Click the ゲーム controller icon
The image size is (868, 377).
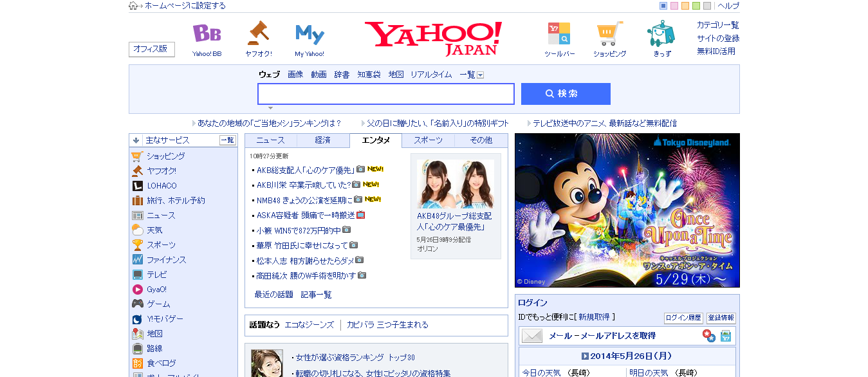coord(137,304)
